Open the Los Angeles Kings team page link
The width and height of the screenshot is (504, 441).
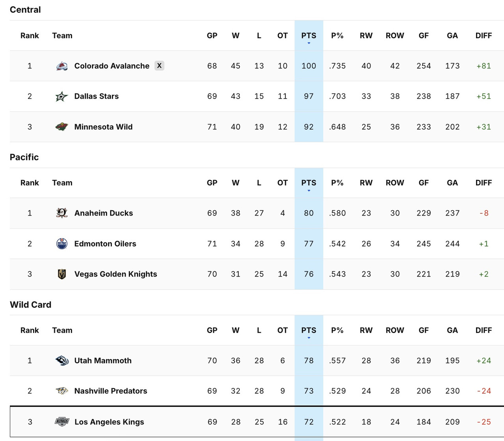(x=109, y=422)
